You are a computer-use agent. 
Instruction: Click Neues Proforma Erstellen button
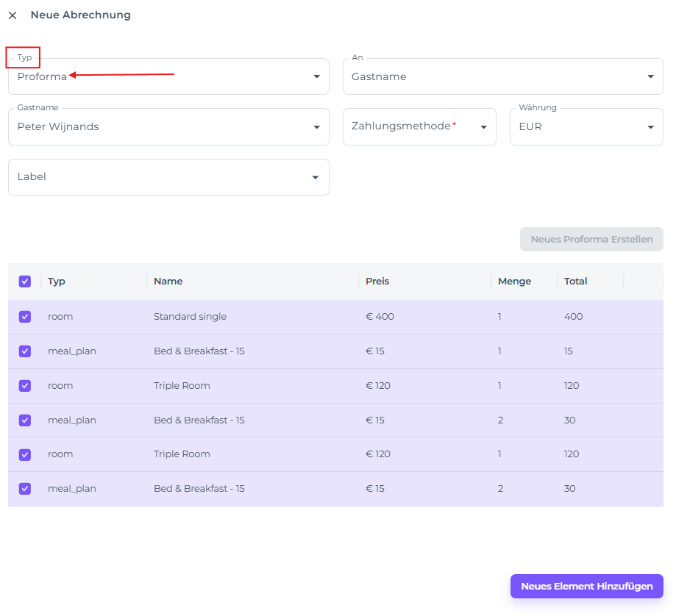click(x=591, y=240)
